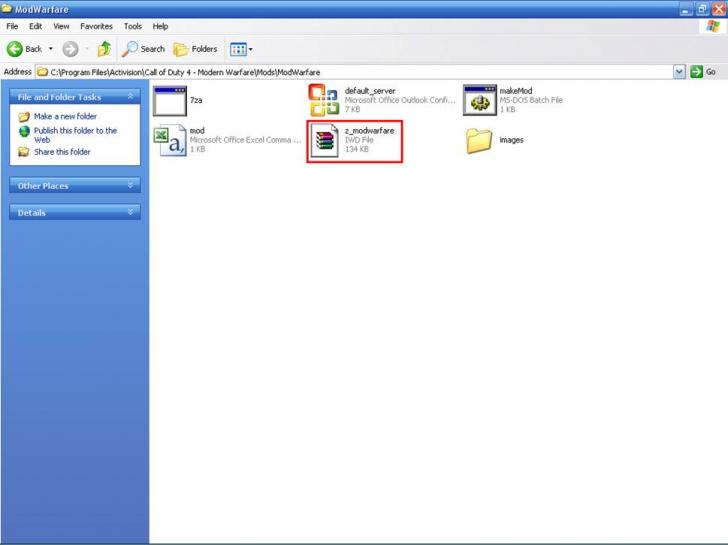728x545 pixels.
Task: Open the Search pane
Action: pos(143,49)
